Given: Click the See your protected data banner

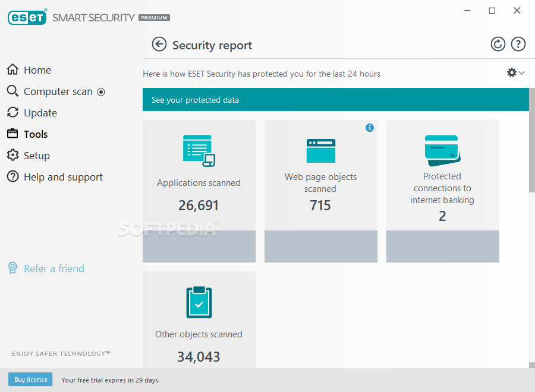Looking at the screenshot, I should [336, 100].
